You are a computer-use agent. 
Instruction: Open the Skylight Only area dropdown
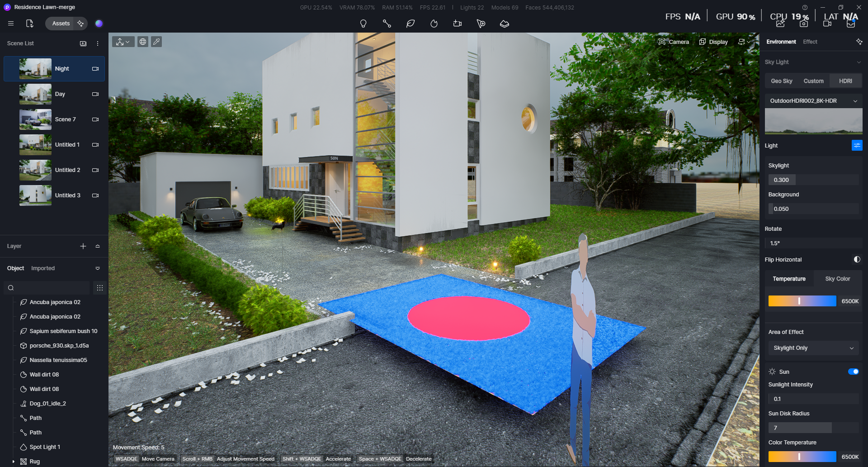813,348
